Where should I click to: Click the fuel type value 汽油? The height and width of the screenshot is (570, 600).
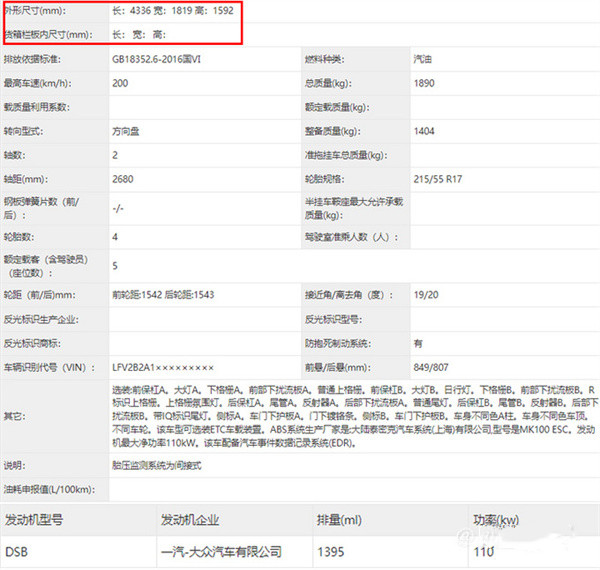pos(423,60)
